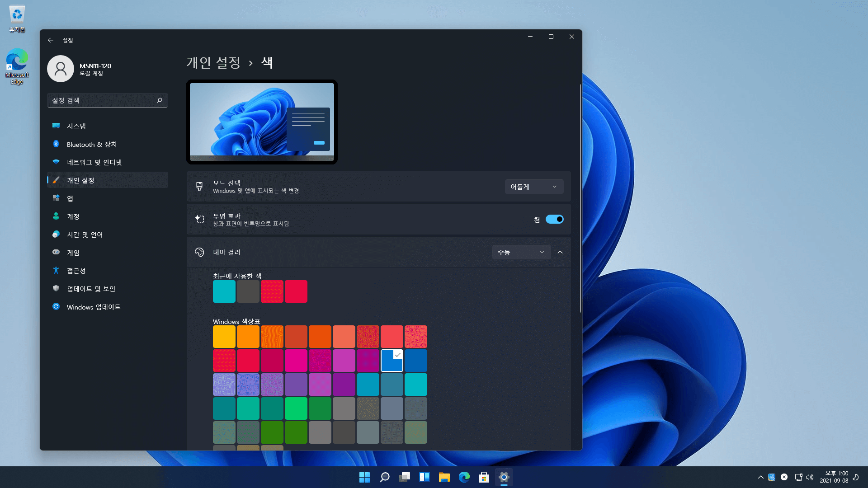Open 시스템 settings category
The width and height of the screenshot is (868, 488).
pos(108,126)
